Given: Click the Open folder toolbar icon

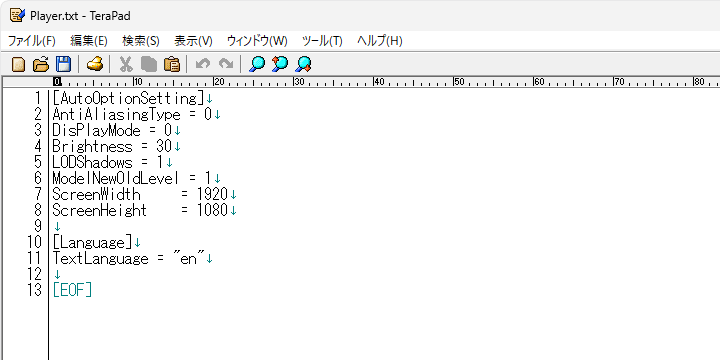Looking at the screenshot, I should (x=41, y=64).
